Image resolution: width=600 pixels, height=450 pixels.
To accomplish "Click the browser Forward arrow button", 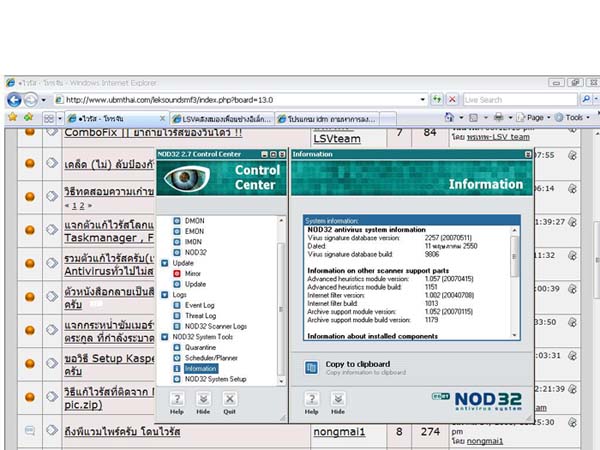I will 31,100.
